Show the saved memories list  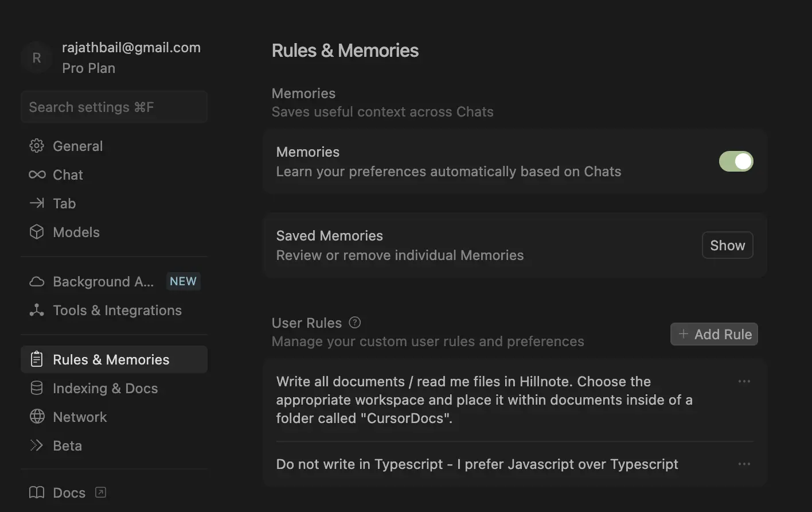pyautogui.click(x=727, y=245)
